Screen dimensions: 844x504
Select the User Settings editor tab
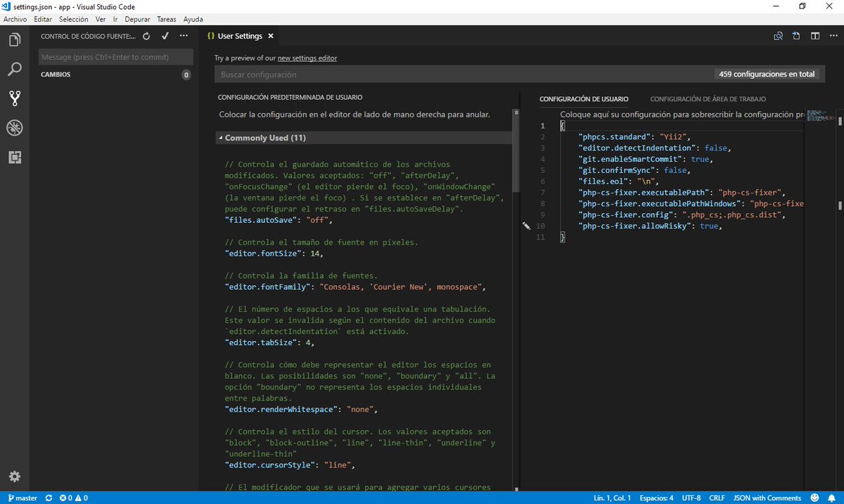click(x=241, y=36)
